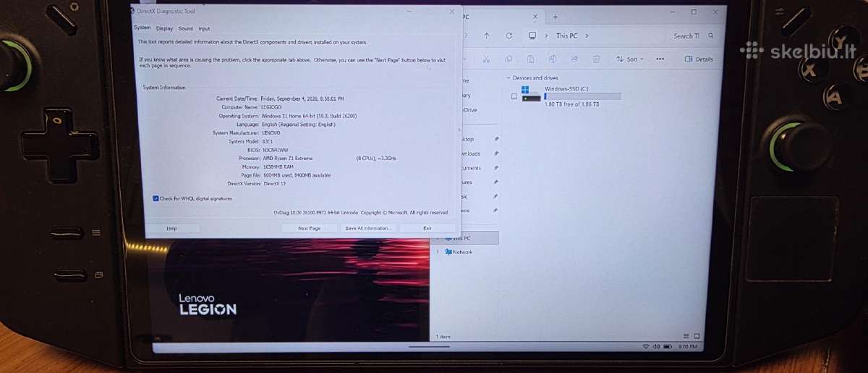The image size is (868, 373).
Task: Click the pin icon beside Documents
Action: [x=496, y=168]
